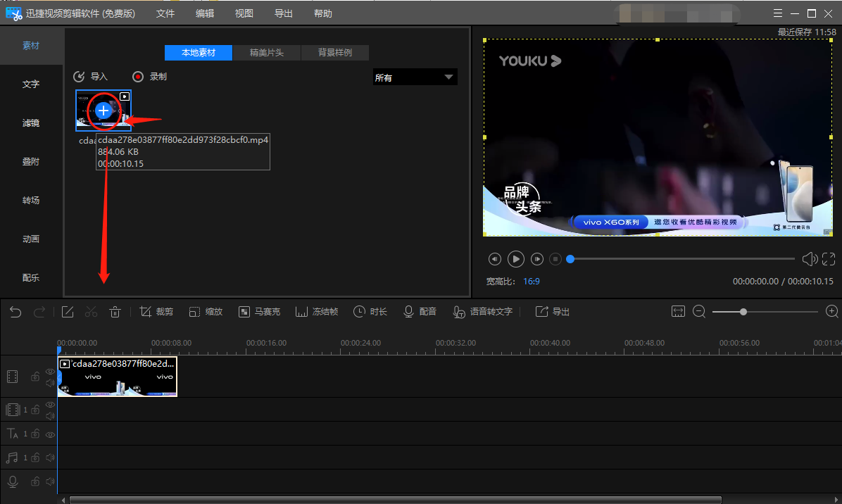The width and height of the screenshot is (842, 504).
Task: Select the 缩放 zoom tool
Action: tap(206, 312)
